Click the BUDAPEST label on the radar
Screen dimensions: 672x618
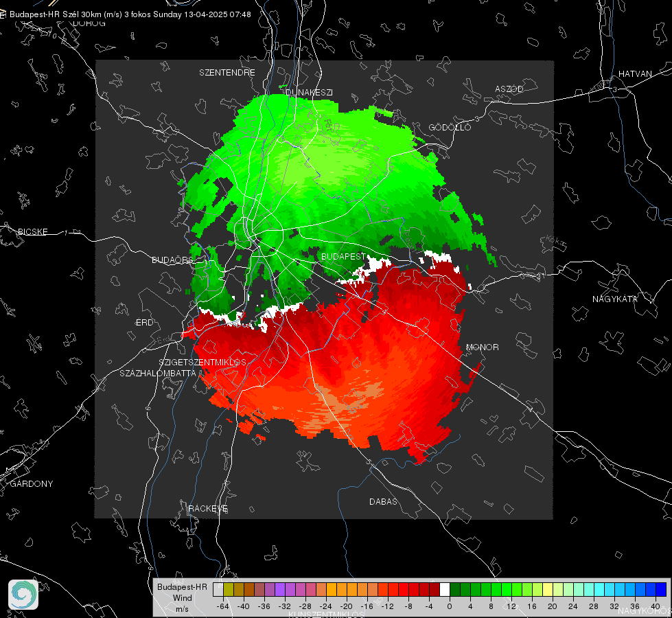[x=344, y=256]
